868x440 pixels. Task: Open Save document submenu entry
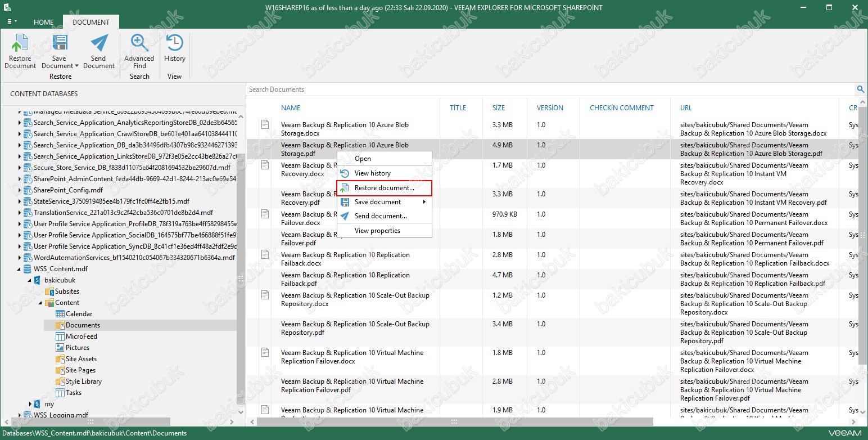coord(385,202)
